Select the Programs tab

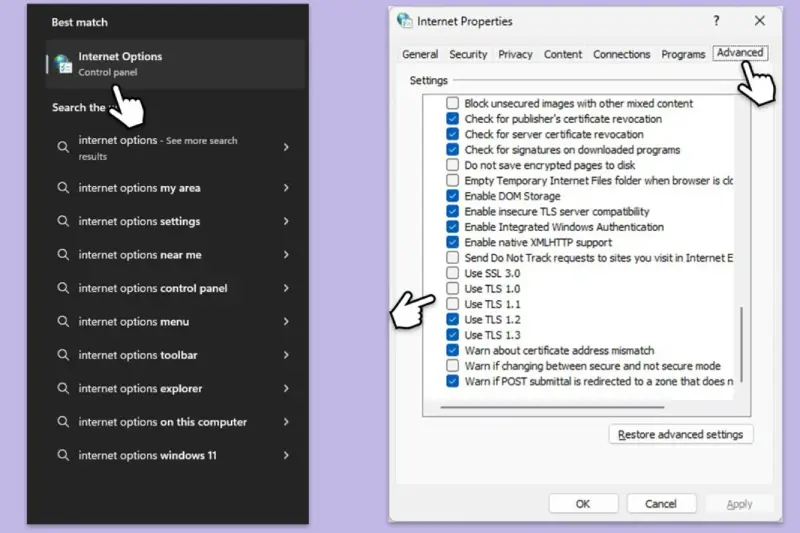point(683,54)
